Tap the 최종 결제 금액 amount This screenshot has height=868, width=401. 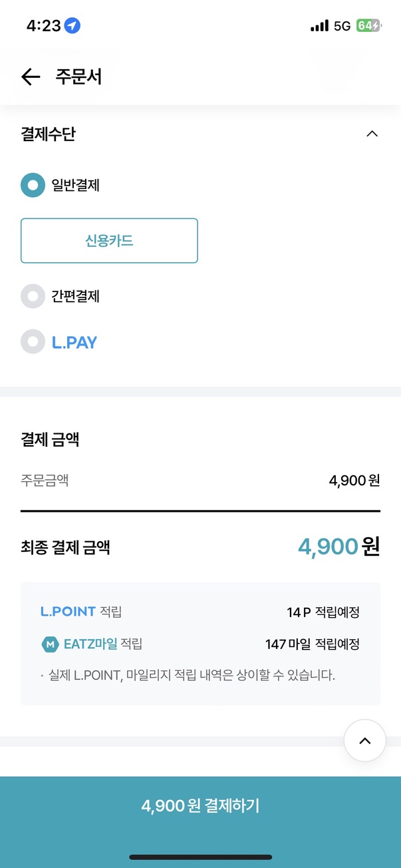point(338,547)
